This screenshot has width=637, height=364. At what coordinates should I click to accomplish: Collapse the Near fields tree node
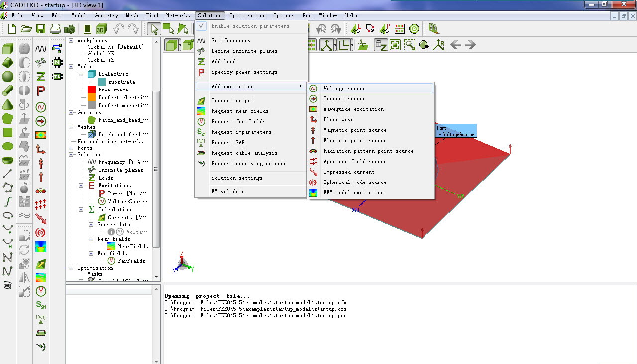(91, 239)
